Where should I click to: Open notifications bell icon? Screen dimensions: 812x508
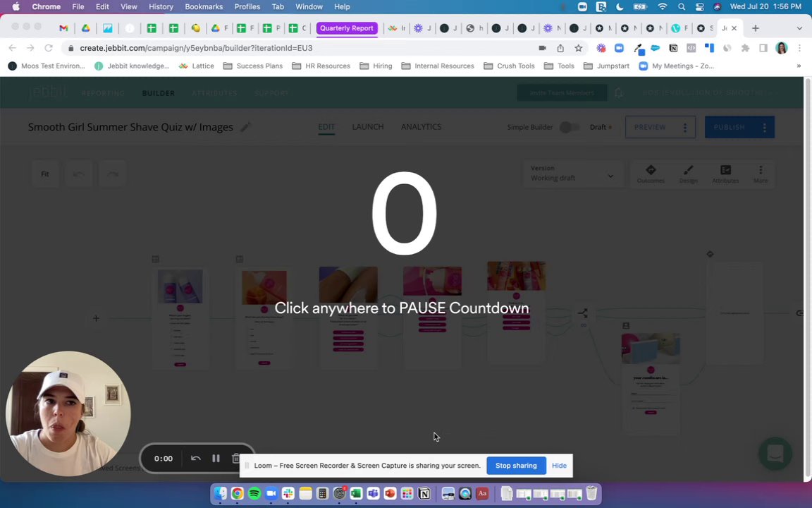point(618,93)
